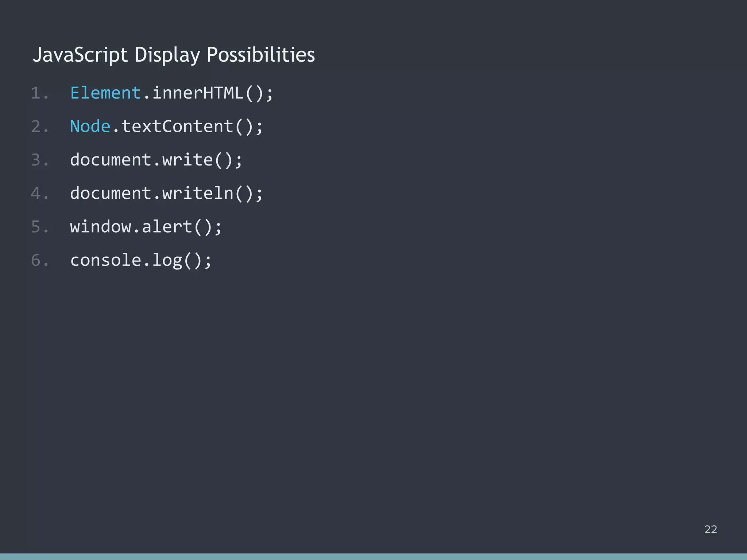The width and height of the screenshot is (747, 560).
Task: Select the '3.' list marker
Action: [40, 160]
